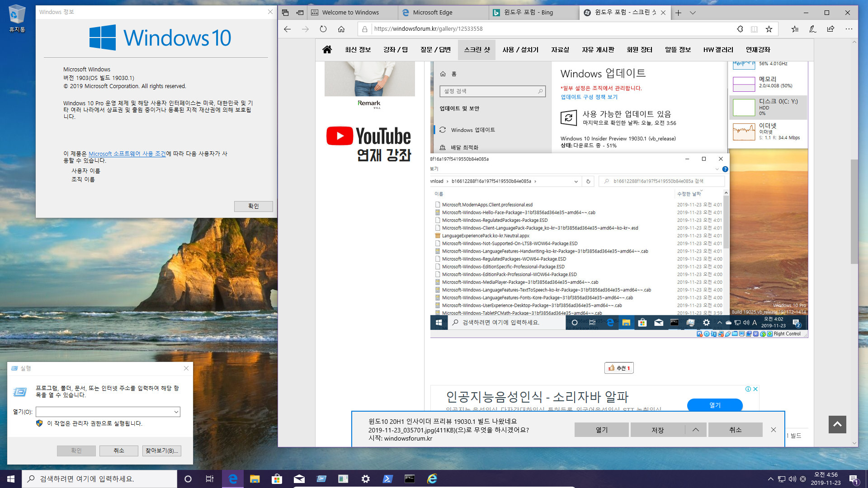868x488 pixels.
Task: Close the Run dialog window
Action: point(186,368)
